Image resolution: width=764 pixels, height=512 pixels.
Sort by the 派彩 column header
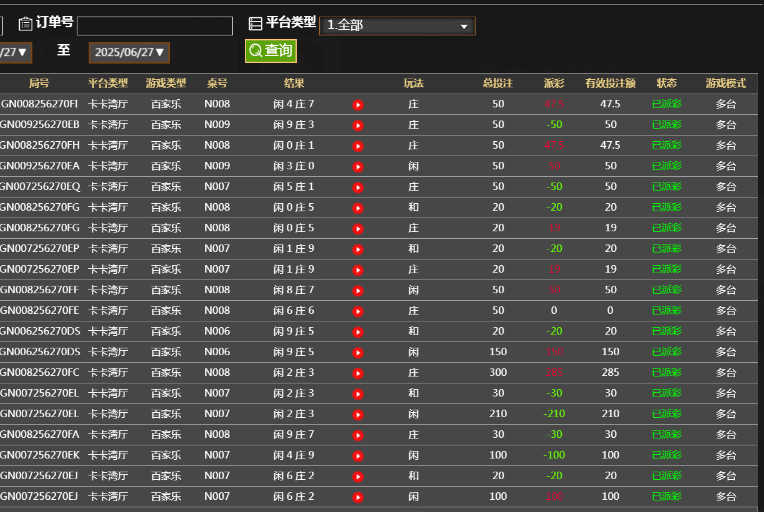click(554, 83)
